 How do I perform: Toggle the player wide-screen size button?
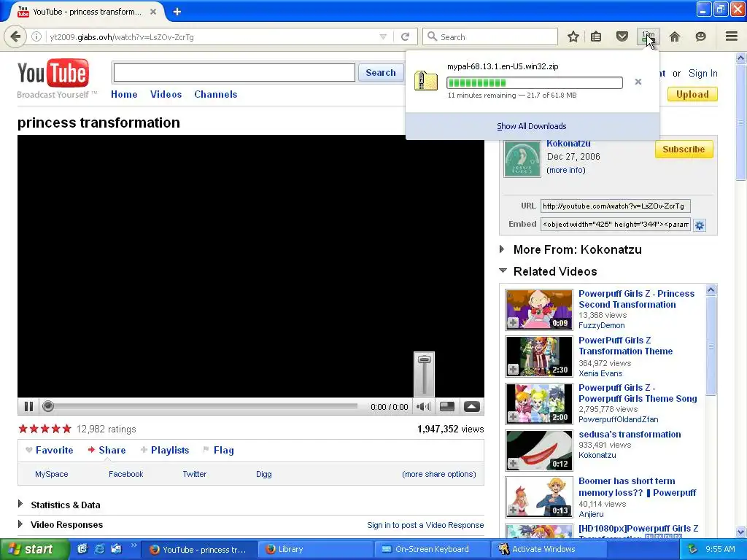point(447,407)
